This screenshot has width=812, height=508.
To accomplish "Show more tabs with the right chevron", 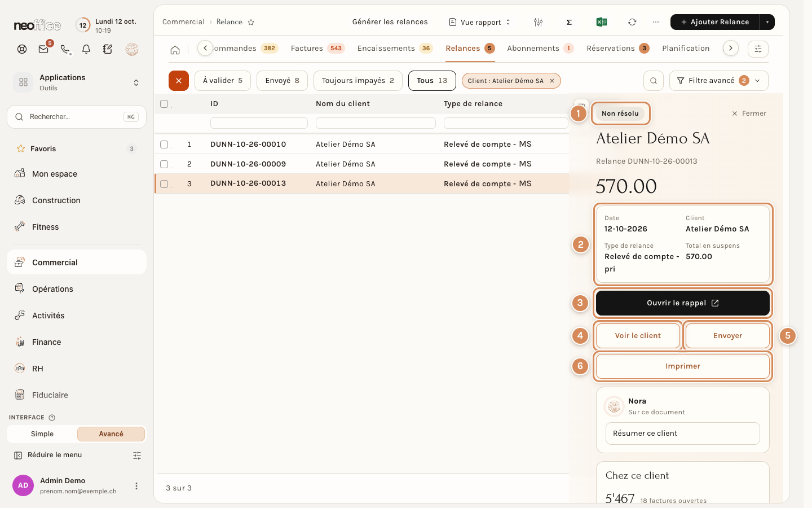I will click(731, 48).
